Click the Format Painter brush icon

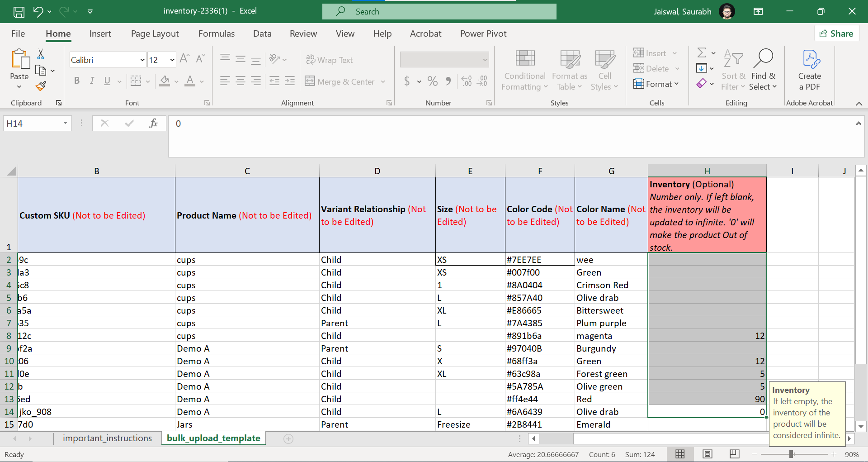click(41, 86)
